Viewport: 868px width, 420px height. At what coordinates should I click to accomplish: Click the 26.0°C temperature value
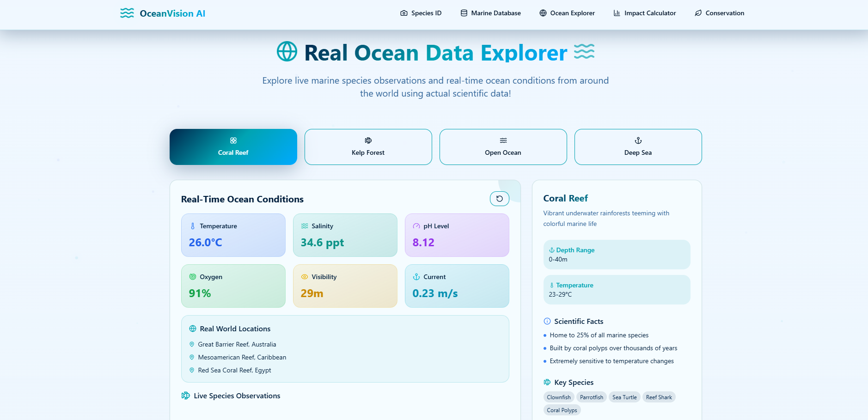pyautogui.click(x=206, y=243)
